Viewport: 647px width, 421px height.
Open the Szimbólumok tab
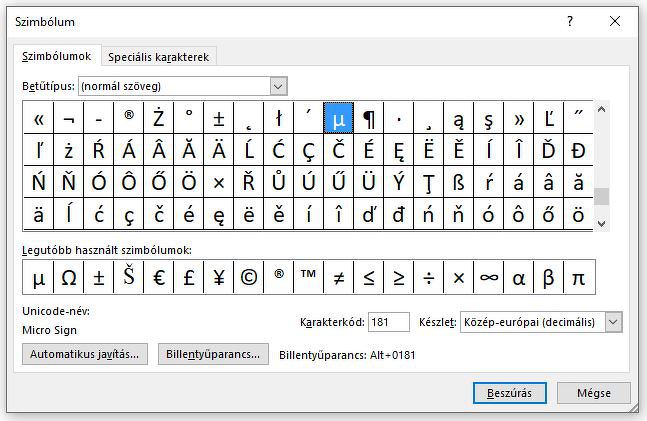pos(57,57)
